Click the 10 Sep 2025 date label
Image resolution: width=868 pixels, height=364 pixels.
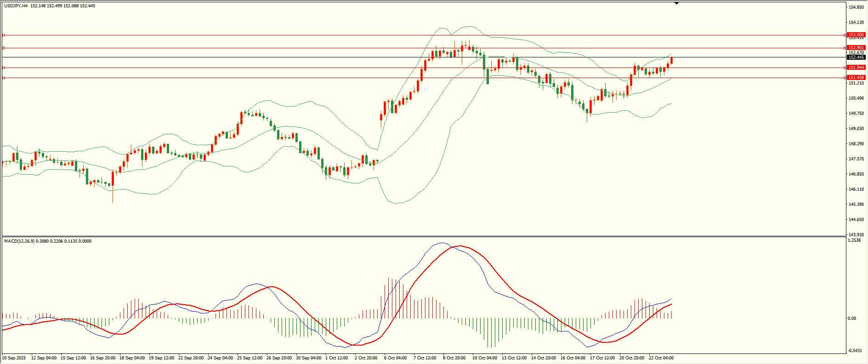(14, 358)
